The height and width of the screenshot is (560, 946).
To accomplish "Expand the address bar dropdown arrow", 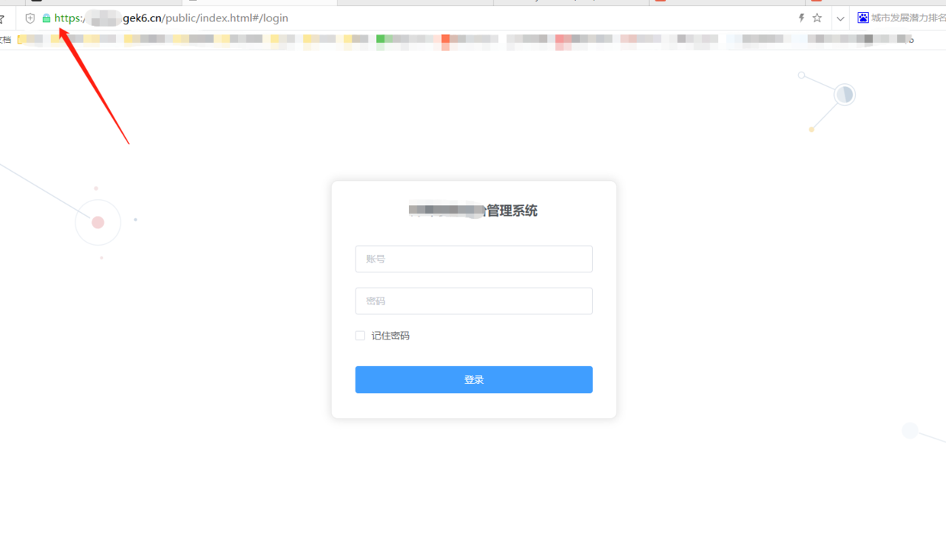I will (840, 18).
